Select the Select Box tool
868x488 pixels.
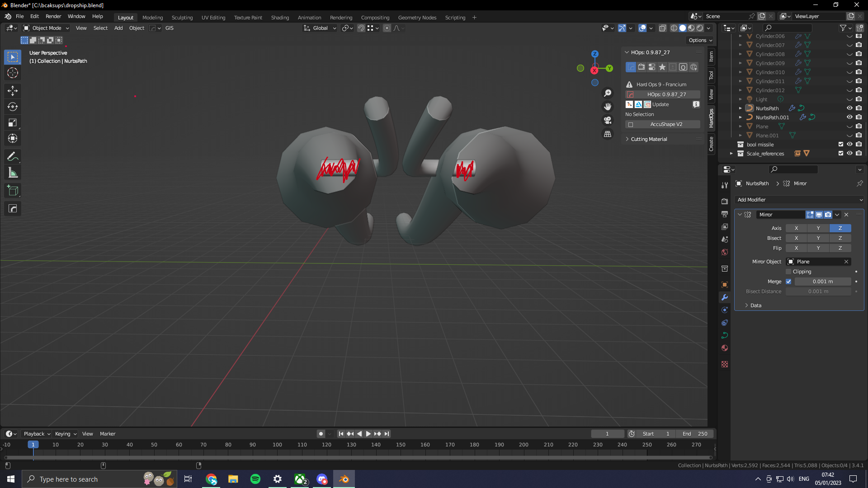[13, 57]
